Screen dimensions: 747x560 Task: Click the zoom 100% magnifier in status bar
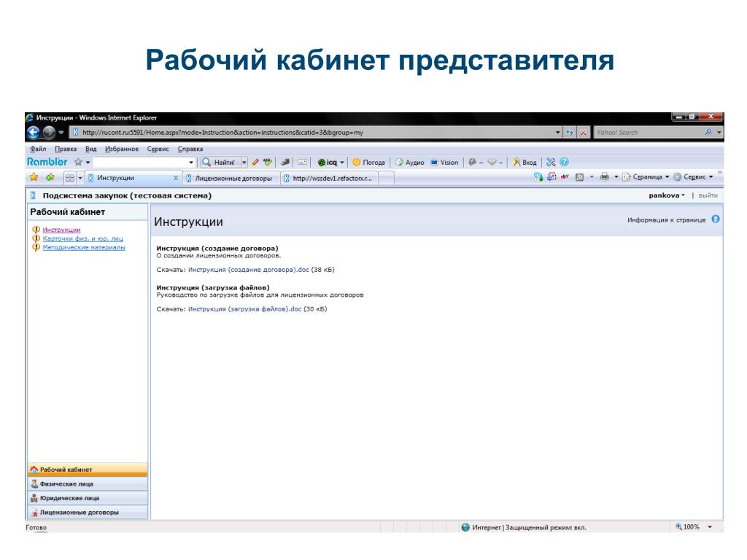coord(679,526)
